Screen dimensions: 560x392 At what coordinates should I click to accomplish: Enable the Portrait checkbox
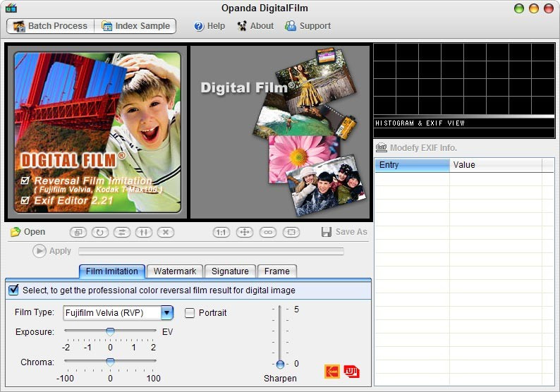click(190, 313)
